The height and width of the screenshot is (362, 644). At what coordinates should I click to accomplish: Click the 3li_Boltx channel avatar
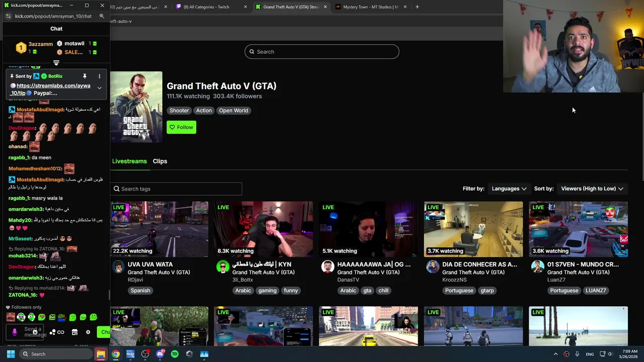click(x=222, y=266)
